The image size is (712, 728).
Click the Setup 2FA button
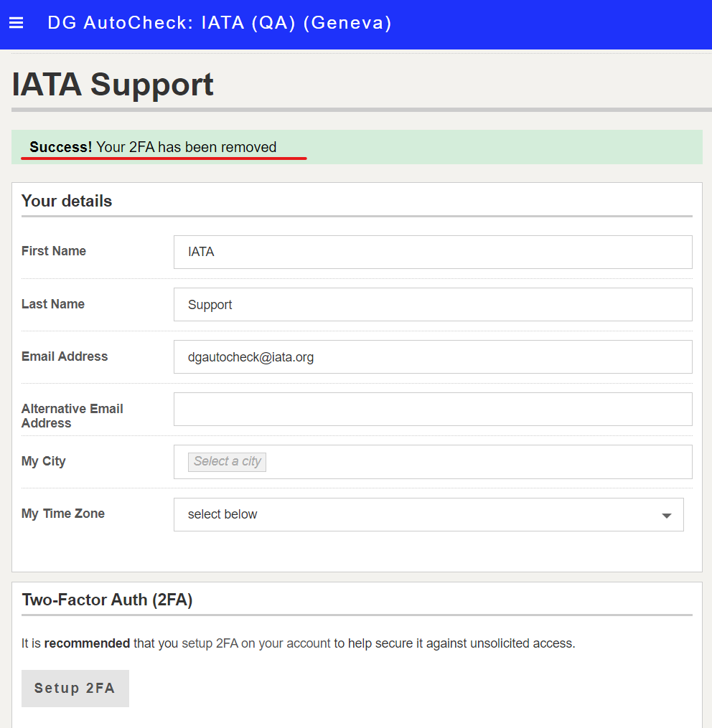tap(75, 688)
